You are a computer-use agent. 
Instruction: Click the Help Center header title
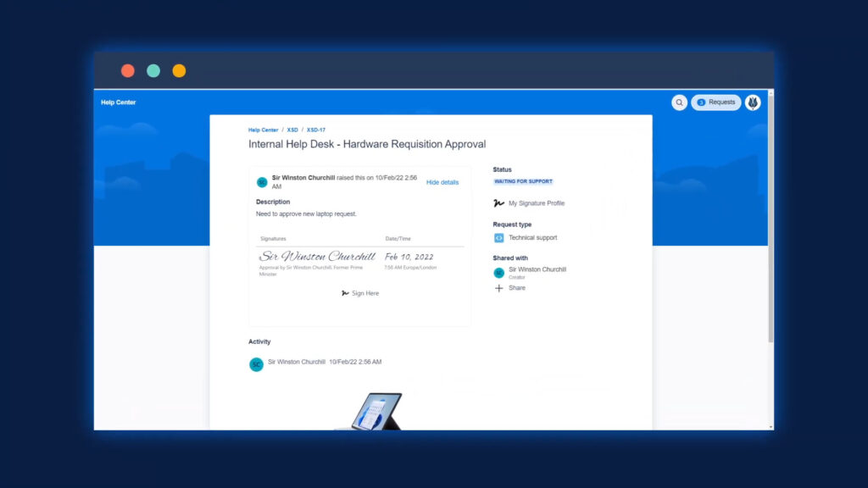(119, 103)
